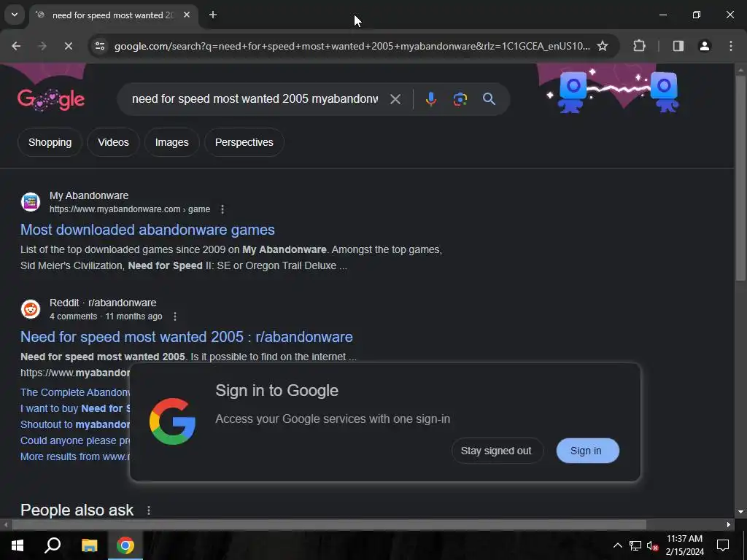Bookmark this page with the star icon
Screen dimensions: 747x560
click(x=603, y=46)
